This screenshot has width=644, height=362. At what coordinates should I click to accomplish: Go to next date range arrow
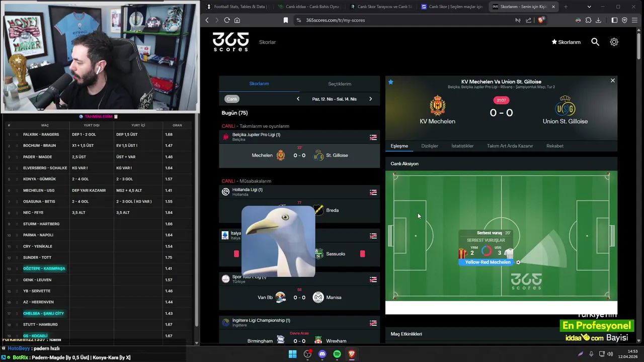click(370, 99)
